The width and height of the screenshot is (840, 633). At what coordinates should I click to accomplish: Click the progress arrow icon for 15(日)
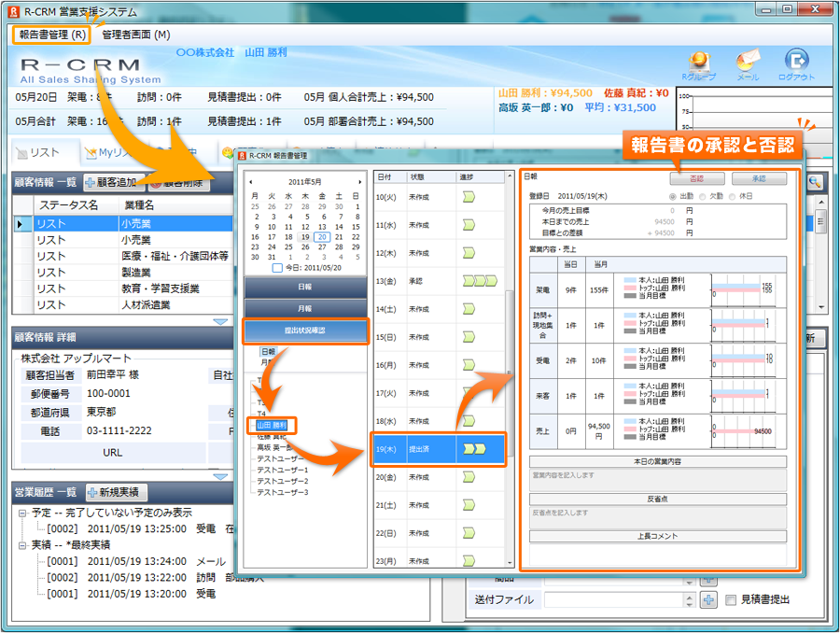[x=469, y=337]
